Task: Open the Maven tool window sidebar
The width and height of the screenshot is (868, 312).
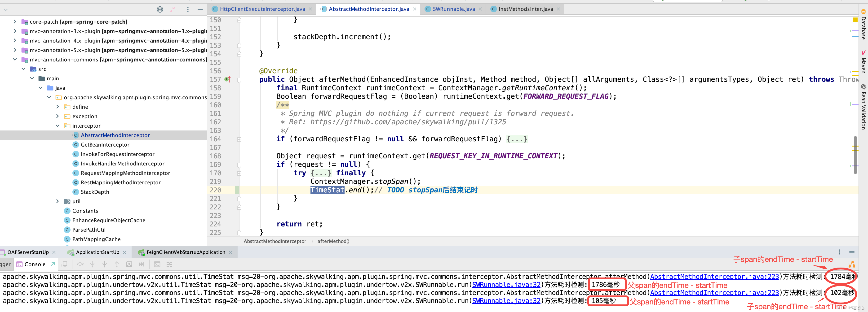Action: tap(863, 62)
